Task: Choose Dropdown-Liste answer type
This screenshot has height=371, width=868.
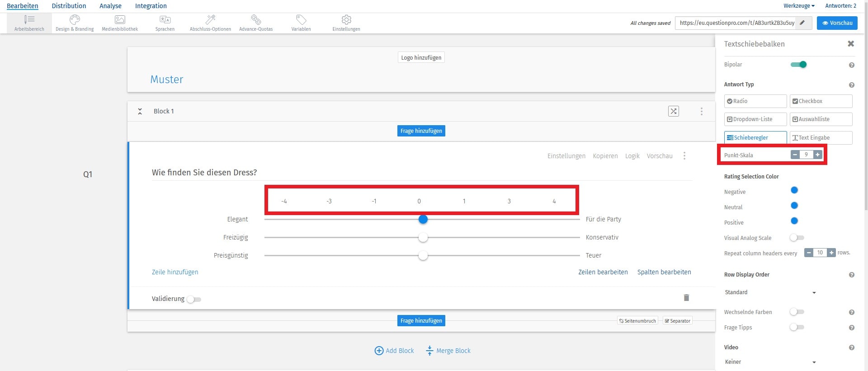Action: (x=755, y=119)
